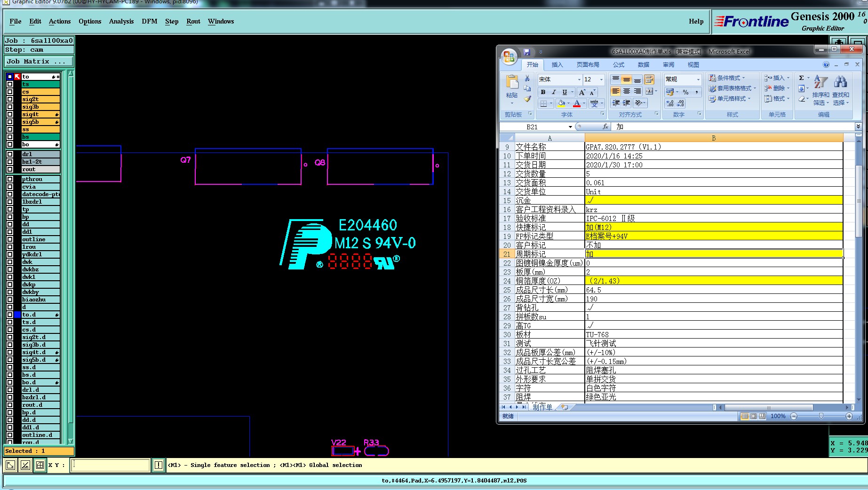The image size is (868, 490).
Task: Toggle underline formatting in Excel
Action: pyautogui.click(x=565, y=92)
